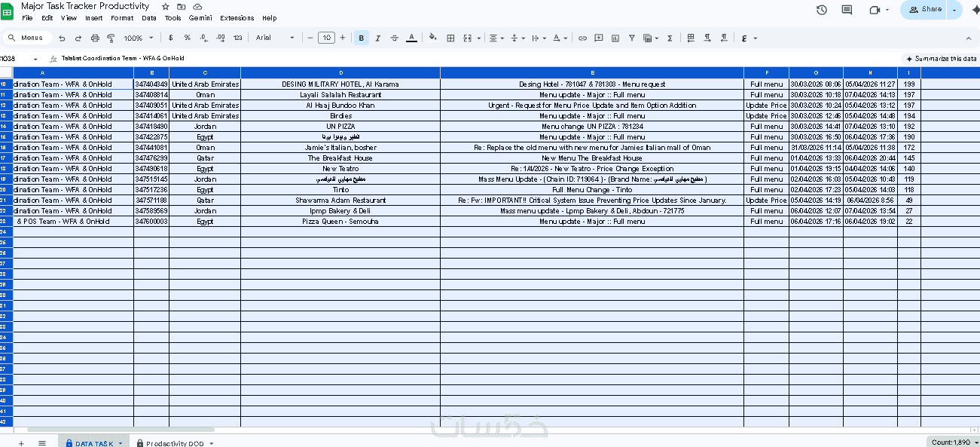Add a new sheet with plus button
Screen dimensions: 980x447
(x=20, y=443)
